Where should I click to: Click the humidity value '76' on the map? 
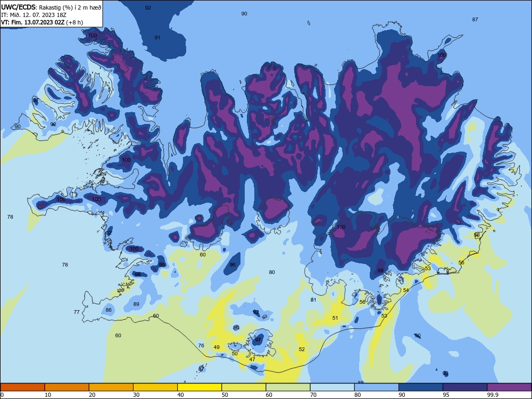201,345
